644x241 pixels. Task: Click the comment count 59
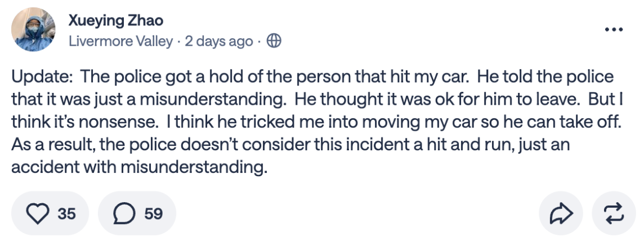point(153,214)
